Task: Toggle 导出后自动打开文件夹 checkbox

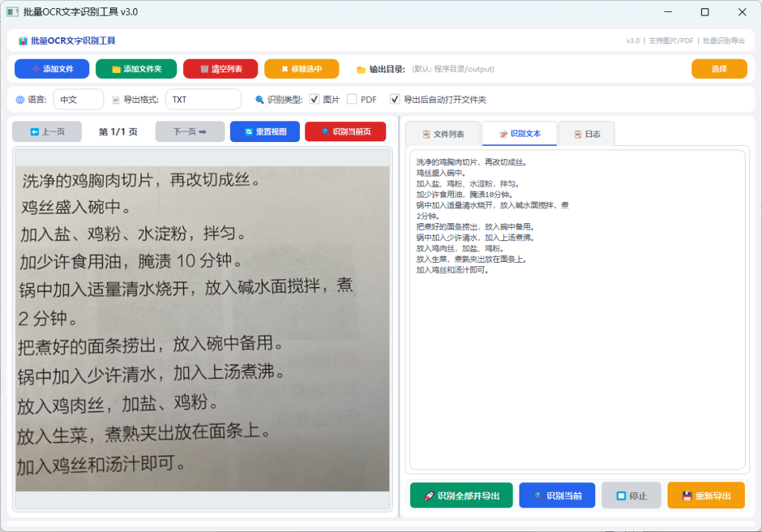Action: tap(394, 100)
